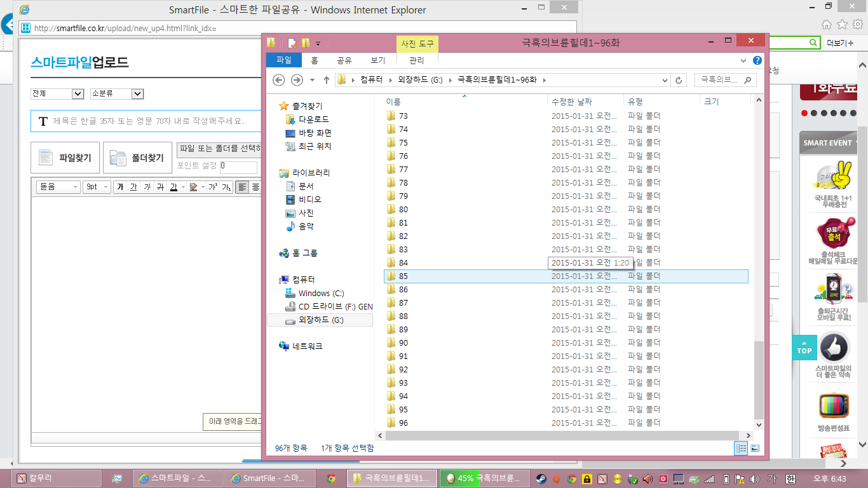Go up one folder level in Explorer
Image resolution: width=868 pixels, height=488 pixels.
327,80
